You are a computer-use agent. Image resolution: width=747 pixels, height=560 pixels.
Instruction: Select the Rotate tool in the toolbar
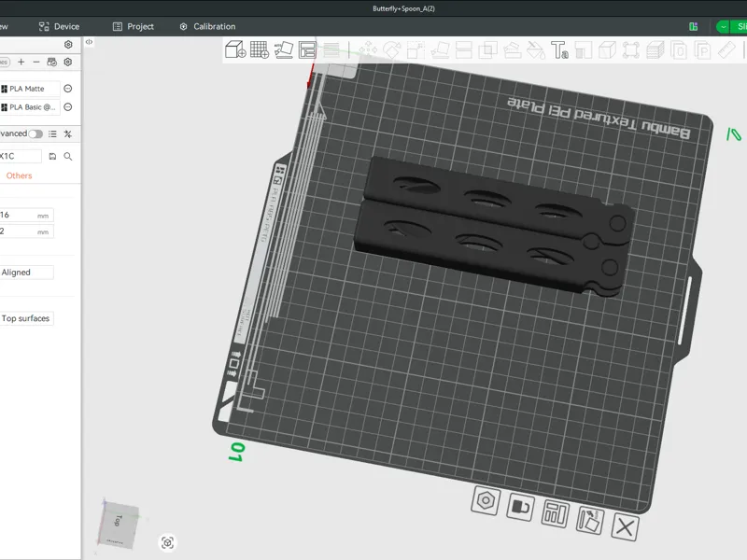391,49
